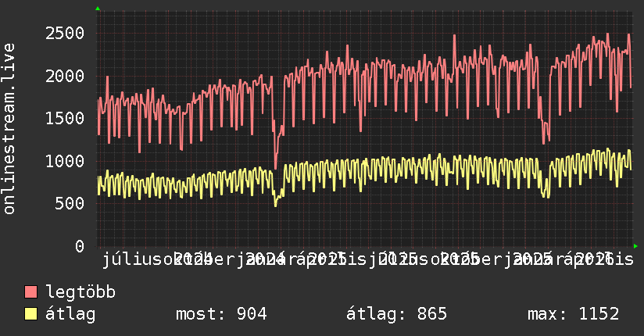Click the legtöbb legend label
Image resolution: width=644 pixels, height=336 pixels.
point(80,292)
